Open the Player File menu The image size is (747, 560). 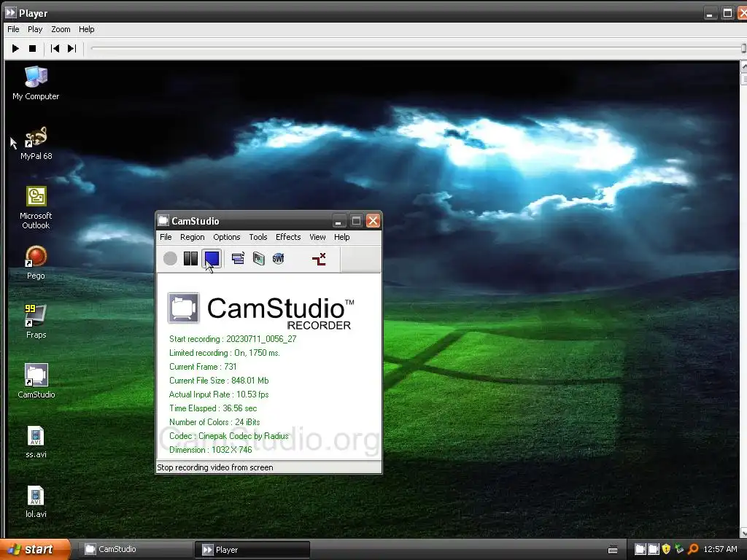(x=13, y=29)
